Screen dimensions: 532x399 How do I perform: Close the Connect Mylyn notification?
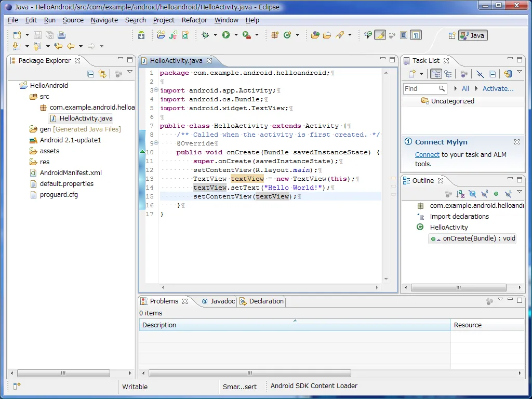click(x=517, y=142)
